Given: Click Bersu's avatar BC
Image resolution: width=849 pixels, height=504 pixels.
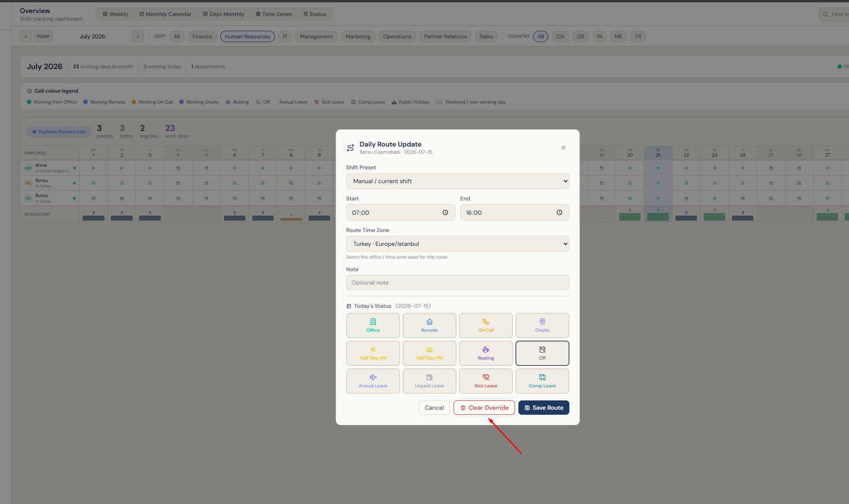Looking at the screenshot, I should [x=28, y=183].
